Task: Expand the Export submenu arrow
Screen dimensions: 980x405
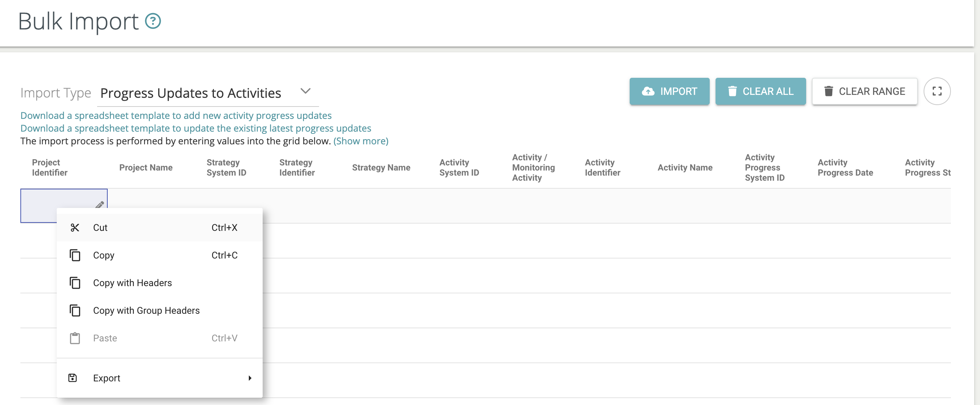Action: pos(250,378)
